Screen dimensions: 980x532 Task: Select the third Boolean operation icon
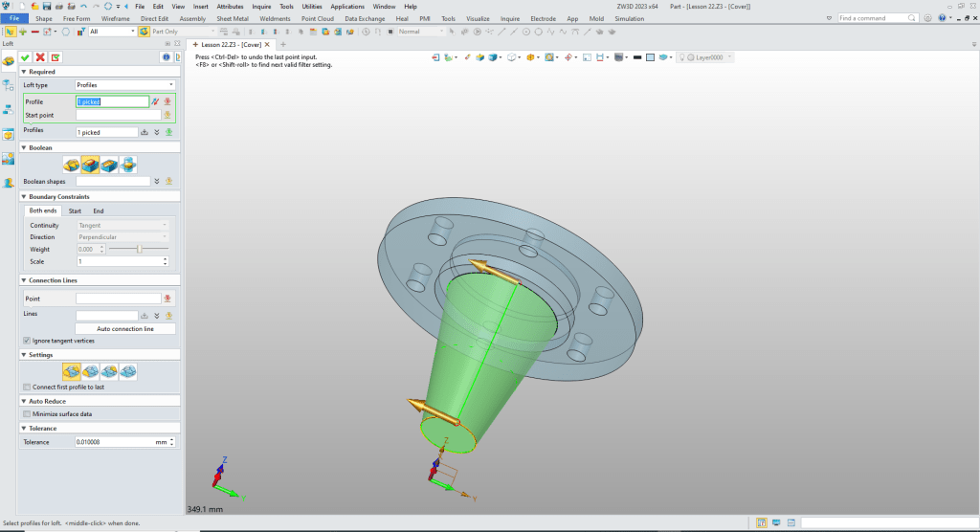click(109, 165)
